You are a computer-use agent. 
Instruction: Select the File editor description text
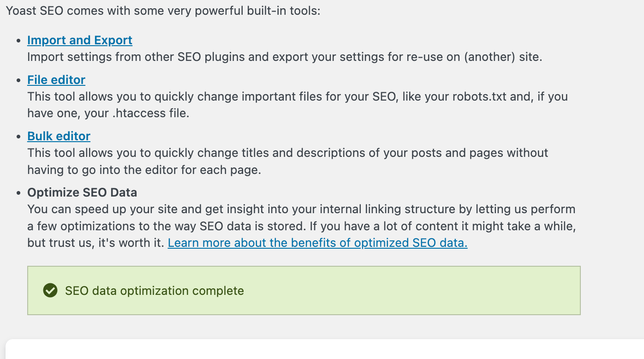click(298, 96)
